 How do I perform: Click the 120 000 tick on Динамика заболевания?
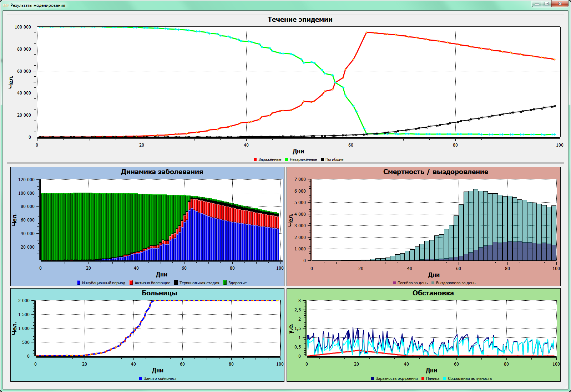point(26,180)
